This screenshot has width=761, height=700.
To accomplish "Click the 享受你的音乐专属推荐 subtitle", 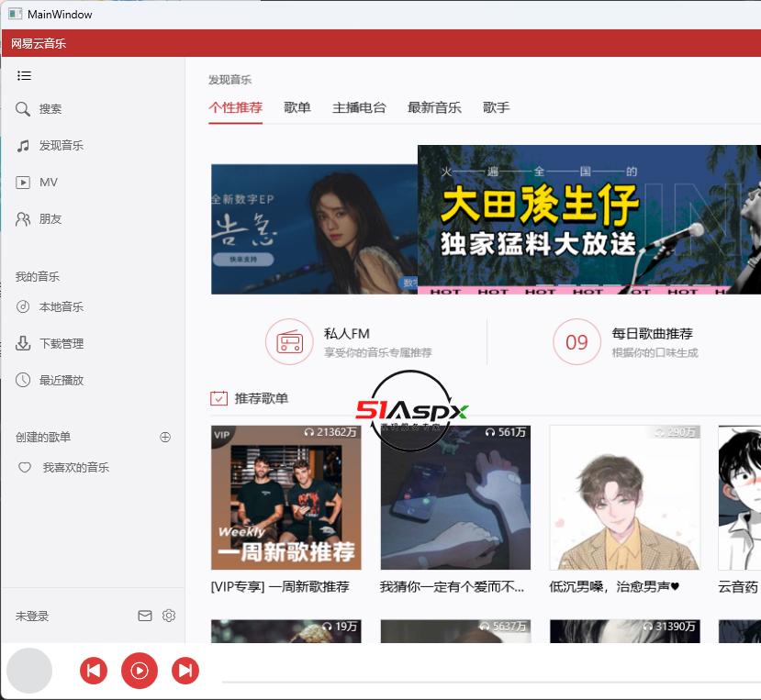I will pyautogui.click(x=377, y=352).
